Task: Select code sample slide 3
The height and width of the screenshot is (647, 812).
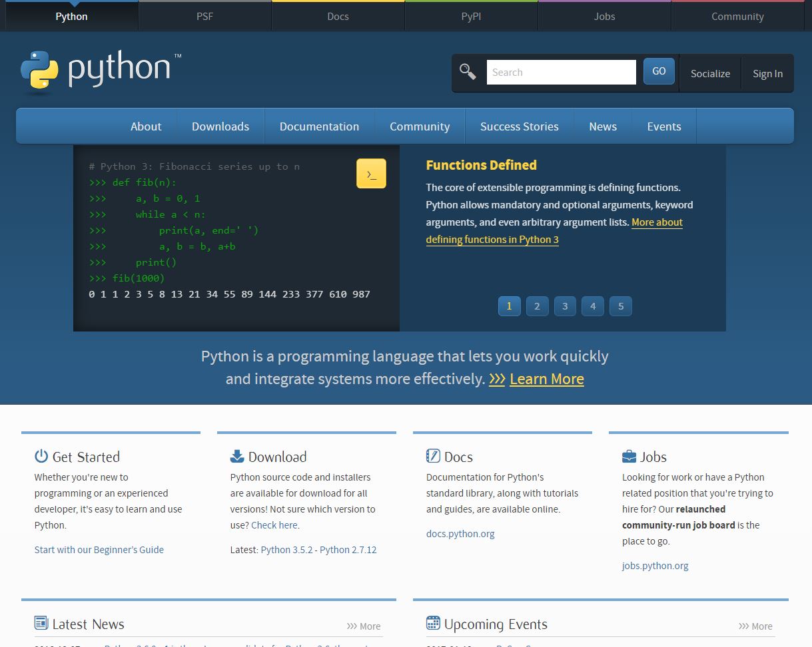Action: pos(565,306)
